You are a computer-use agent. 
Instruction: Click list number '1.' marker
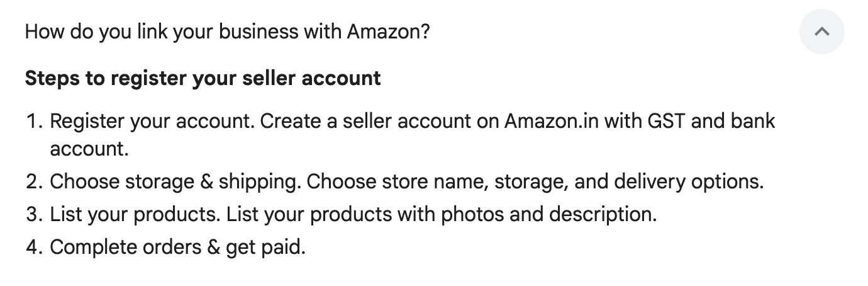pos(33,120)
